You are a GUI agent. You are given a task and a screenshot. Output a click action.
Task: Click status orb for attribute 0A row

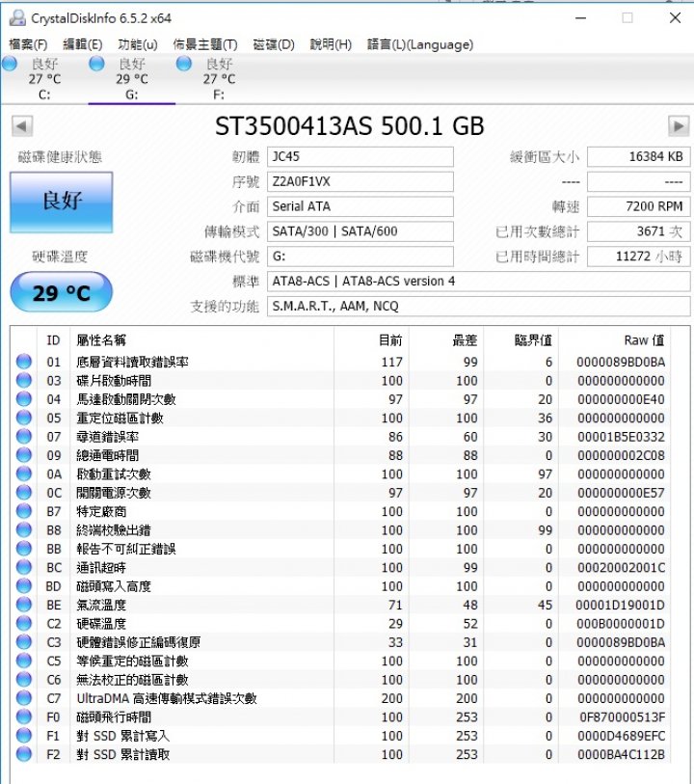(23, 473)
